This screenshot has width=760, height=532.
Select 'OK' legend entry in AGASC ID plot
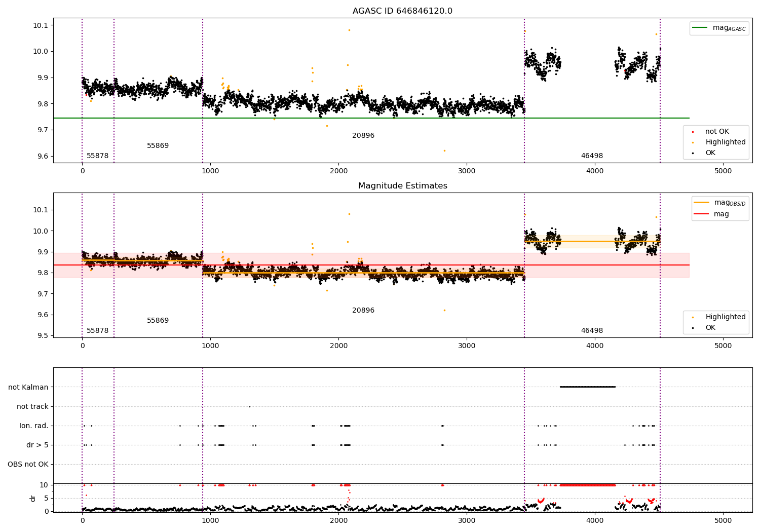coord(710,153)
